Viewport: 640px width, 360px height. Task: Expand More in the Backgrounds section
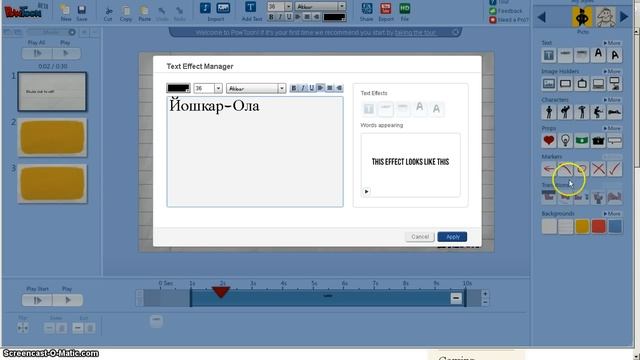pyautogui.click(x=612, y=213)
